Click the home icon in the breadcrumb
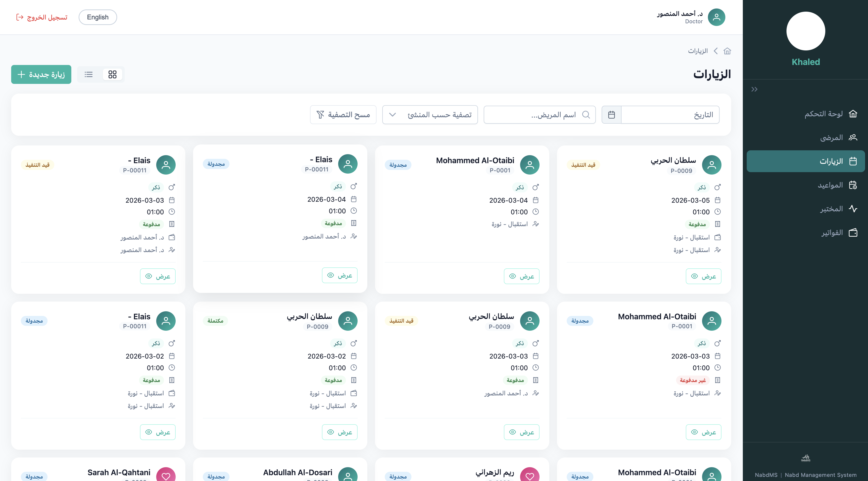This screenshot has height=481, width=868. (x=728, y=51)
